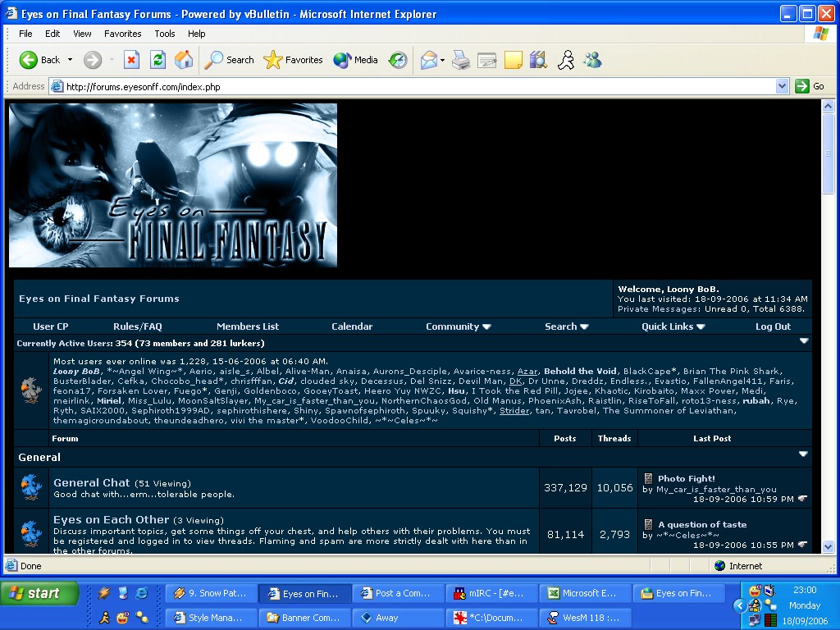The width and height of the screenshot is (840, 630).
Task: Open the Search pane in toolbar
Action: coord(230,60)
